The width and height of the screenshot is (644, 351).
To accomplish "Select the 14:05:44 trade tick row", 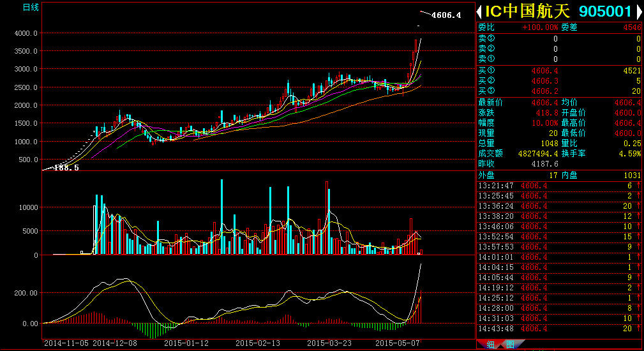I will tap(559, 278).
